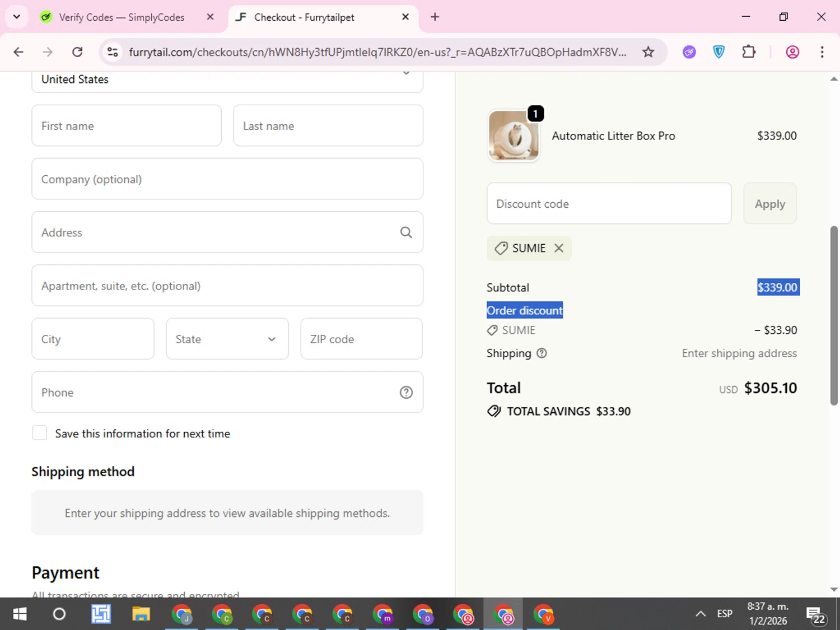Viewport: 840px width, 630px height.
Task: Click the ESP language indicator in tray
Action: tap(725, 614)
